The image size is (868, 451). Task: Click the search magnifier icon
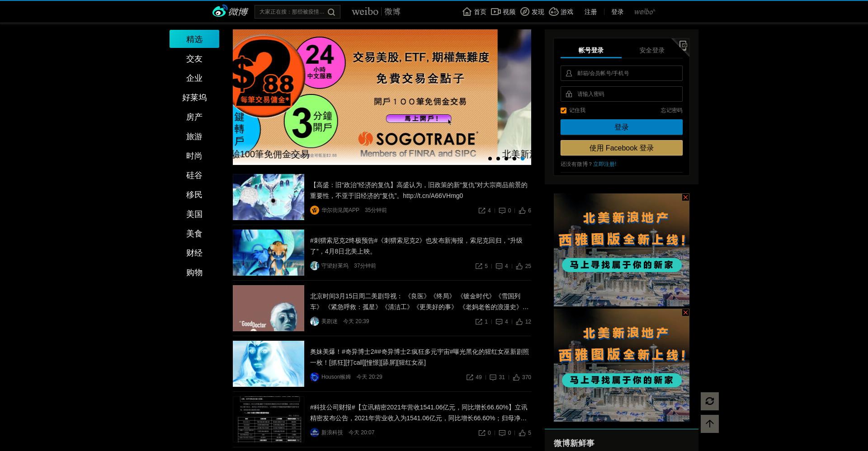331,12
